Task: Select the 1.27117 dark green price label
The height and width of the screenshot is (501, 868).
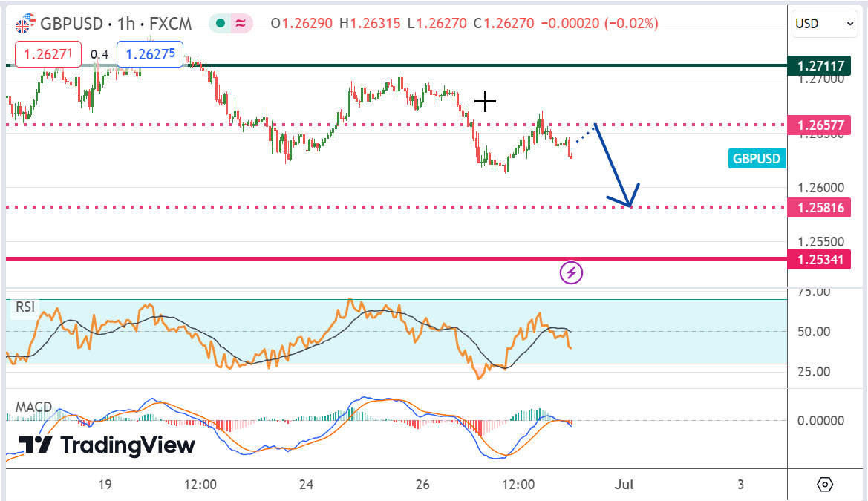Action: click(820, 66)
